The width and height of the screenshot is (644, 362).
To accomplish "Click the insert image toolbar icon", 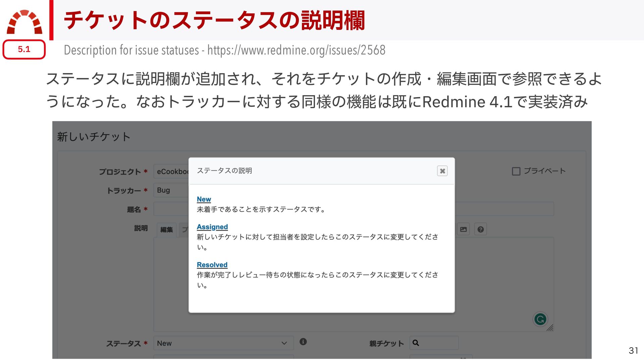I will (463, 230).
